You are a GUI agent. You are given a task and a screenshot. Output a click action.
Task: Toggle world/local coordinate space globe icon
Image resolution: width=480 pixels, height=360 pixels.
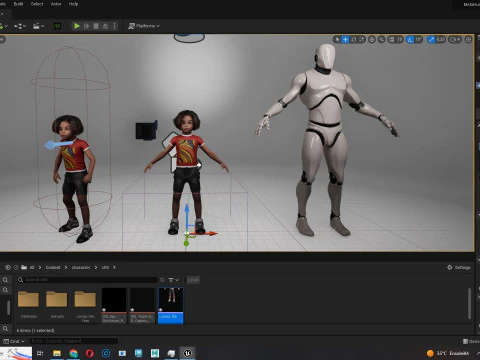point(372,40)
